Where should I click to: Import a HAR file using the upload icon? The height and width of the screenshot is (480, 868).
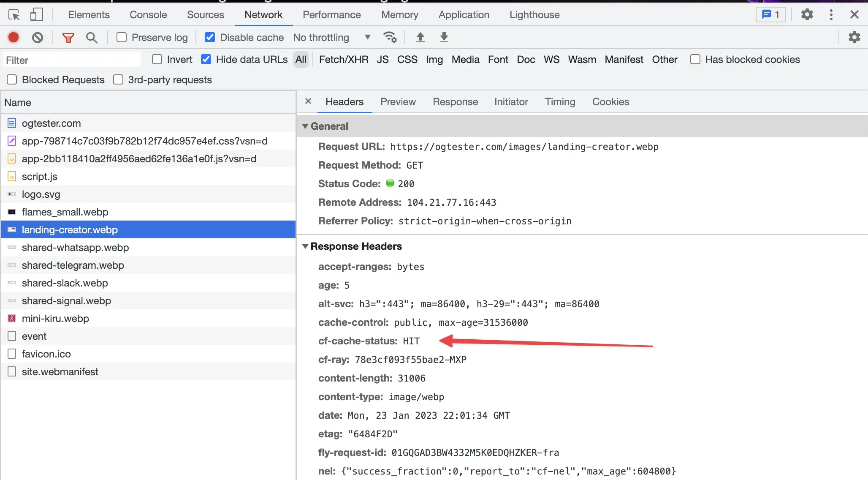coord(420,37)
